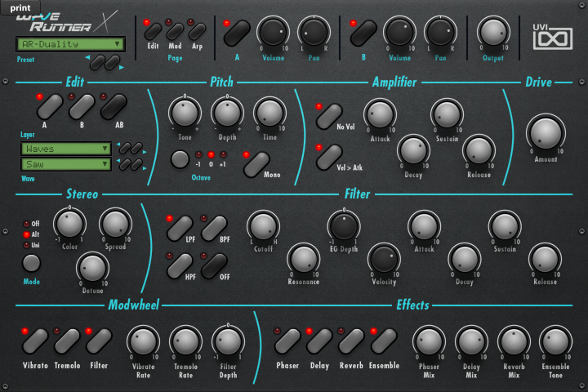The image size is (588, 392).
Task: Select the BPF filter type
Action: [x=214, y=228]
